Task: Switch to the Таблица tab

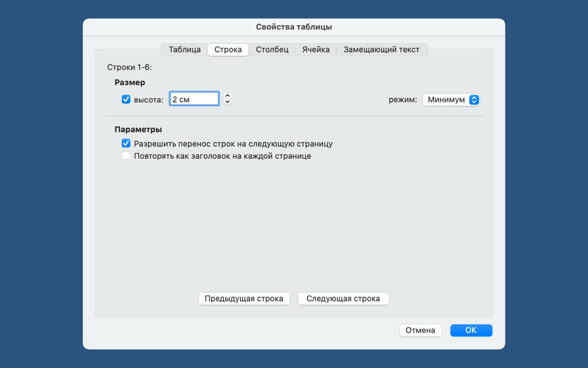Action: pos(184,49)
